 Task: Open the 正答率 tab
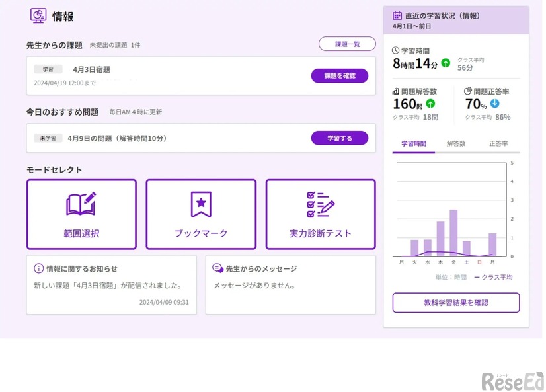(498, 143)
